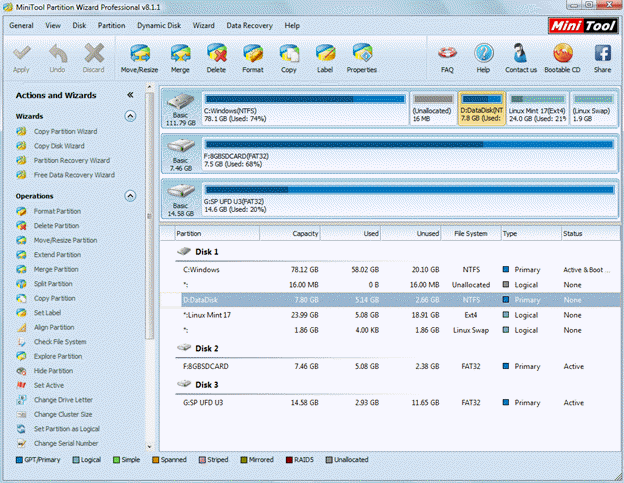Collapse the Operations section
Image resolution: width=624 pixels, height=483 pixels.
click(130, 196)
